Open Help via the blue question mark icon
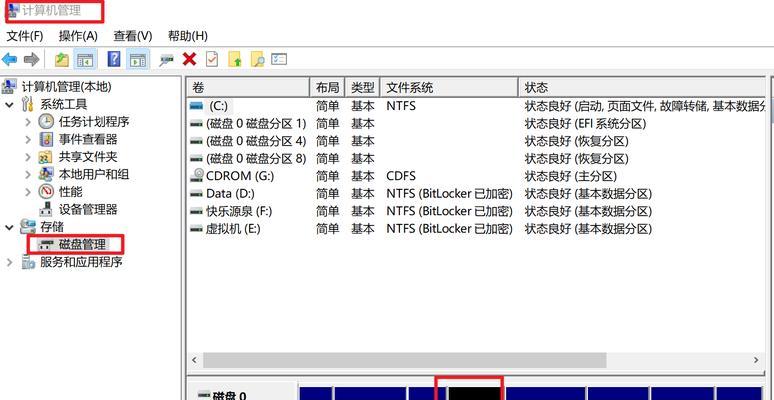Image resolution: width=774 pixels, height=400 pixels. point(114,60)
